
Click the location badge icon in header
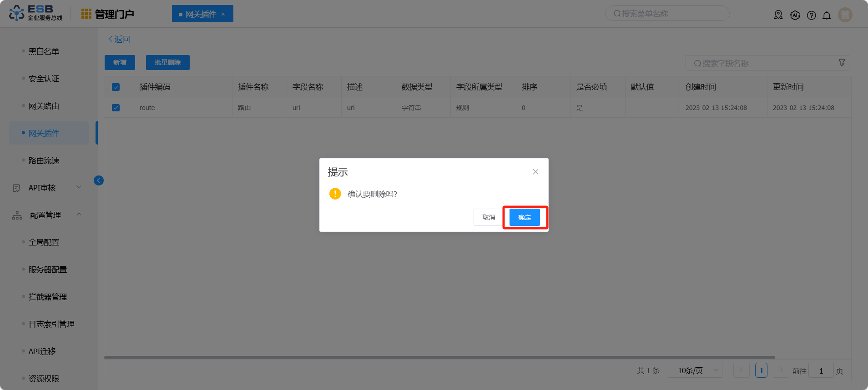778,15
